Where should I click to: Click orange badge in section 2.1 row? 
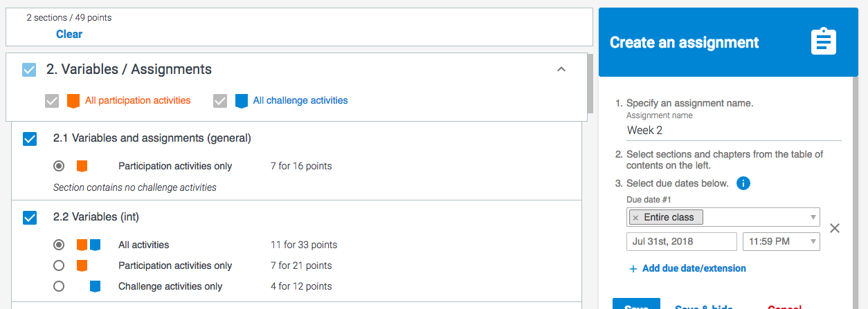82,166
